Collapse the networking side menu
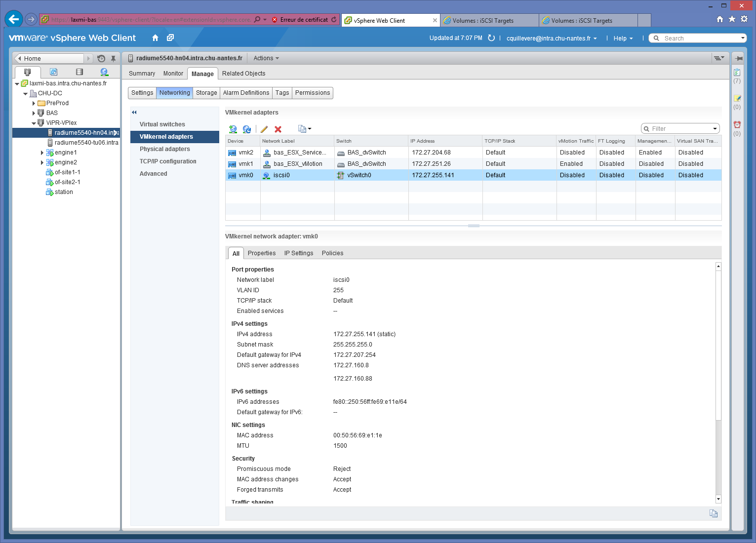Viewport: 756px width, 543px height. (x=134, y=113)
